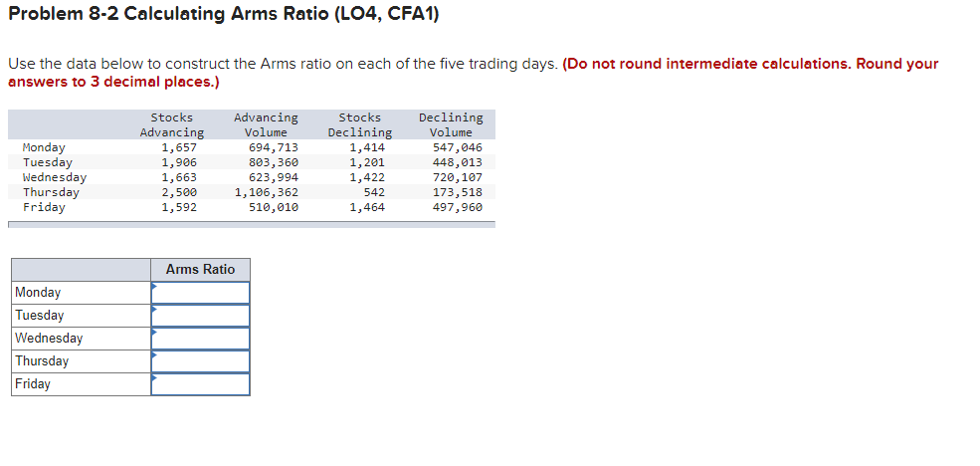Click the Thursday row label in answer table
The width and height of the screenshot is (980, 466).
point(42,361)
